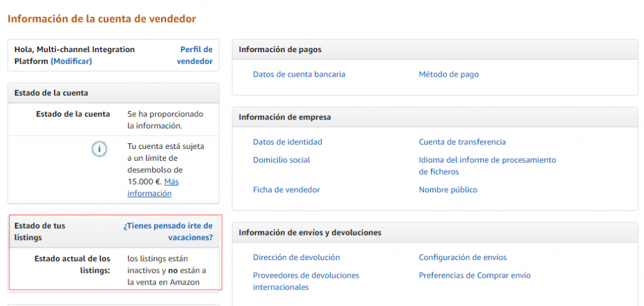Open Ficha de vendedor
This screenshot has width=644, height=306.
coord(286,190)
